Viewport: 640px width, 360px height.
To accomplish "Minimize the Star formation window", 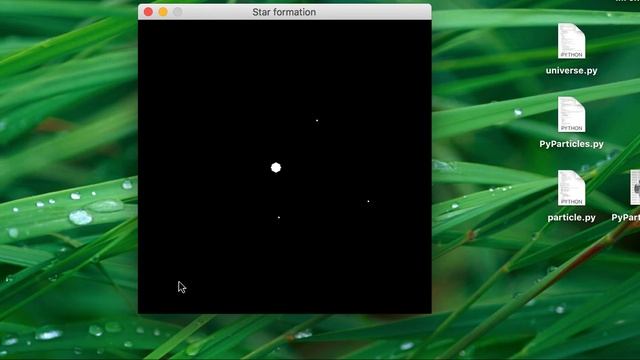I will tap(163, 12).
